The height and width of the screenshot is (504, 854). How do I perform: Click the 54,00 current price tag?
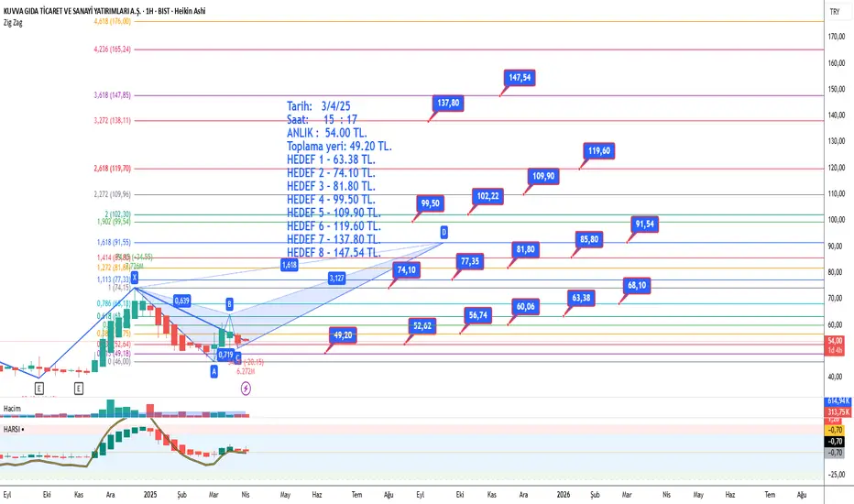click(x=835, y=341)
